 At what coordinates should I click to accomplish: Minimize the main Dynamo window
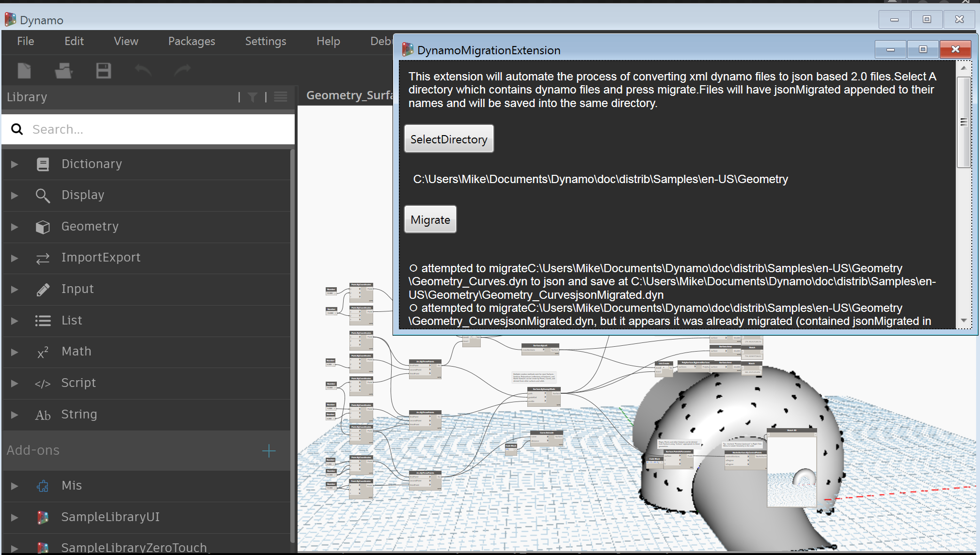895,19
